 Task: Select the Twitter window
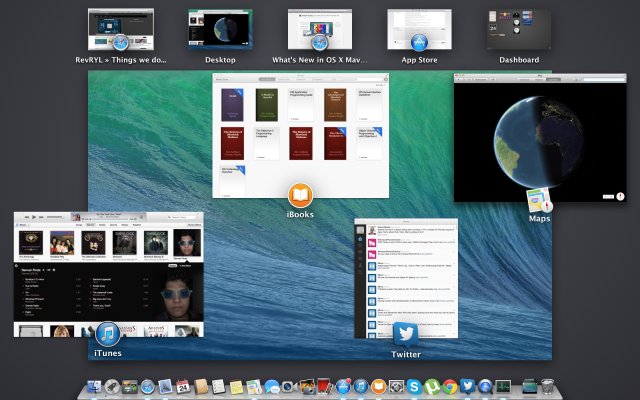pos(406,278)
